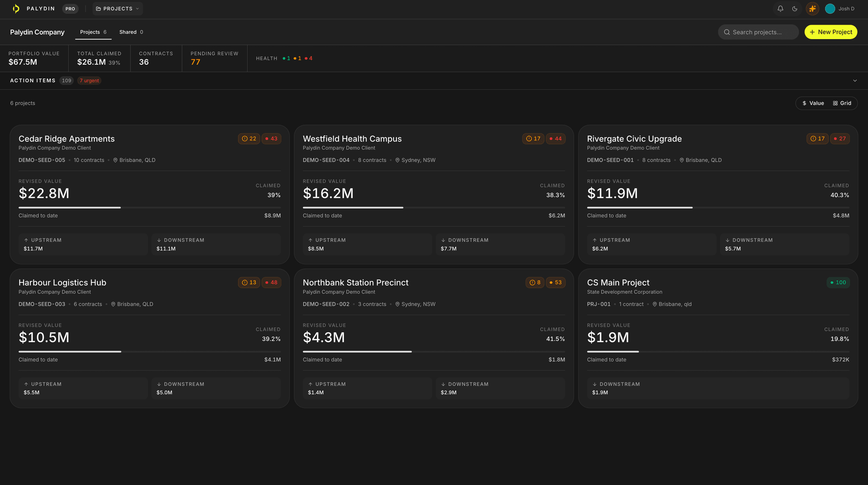Create a New Project
The image size is (868, 485).
pyautogui.click(x=830, y=32)
